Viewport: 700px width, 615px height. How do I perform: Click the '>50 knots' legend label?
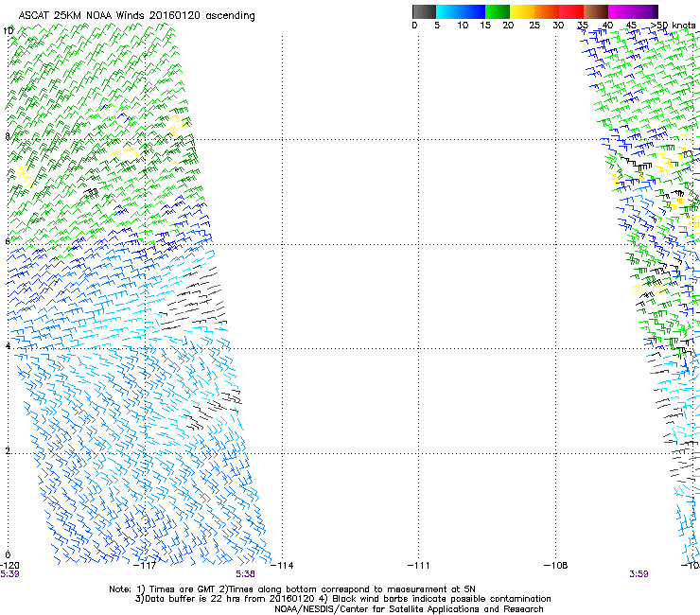pos(674,26)
